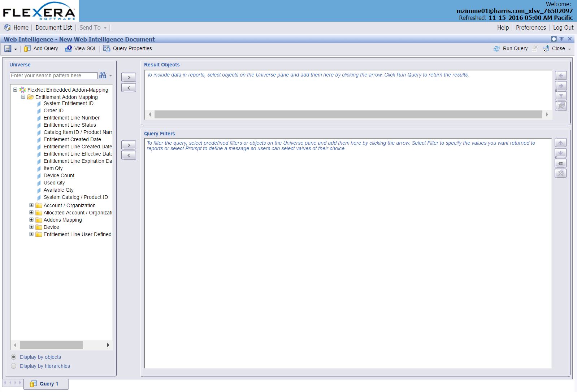This screenshot has width=577, height=392.
Task: Open Query Properties dialog
Action: pyautogui.click(x=107, y=49)
